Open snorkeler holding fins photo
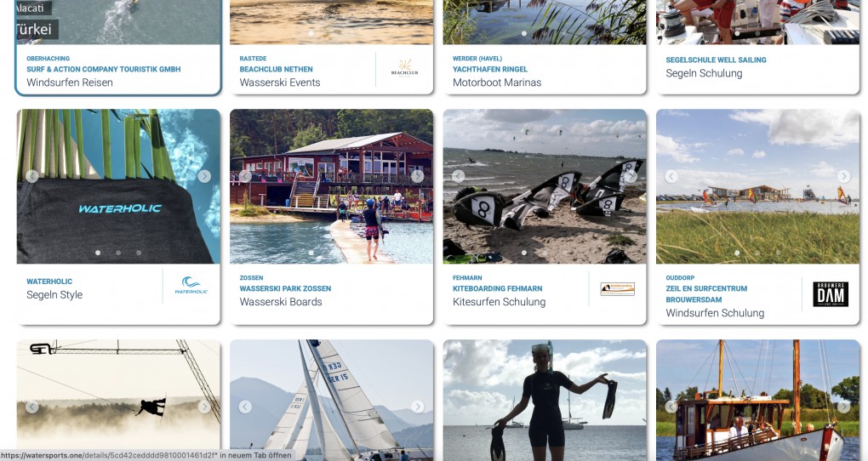868x461 pixels. point(545,400)
